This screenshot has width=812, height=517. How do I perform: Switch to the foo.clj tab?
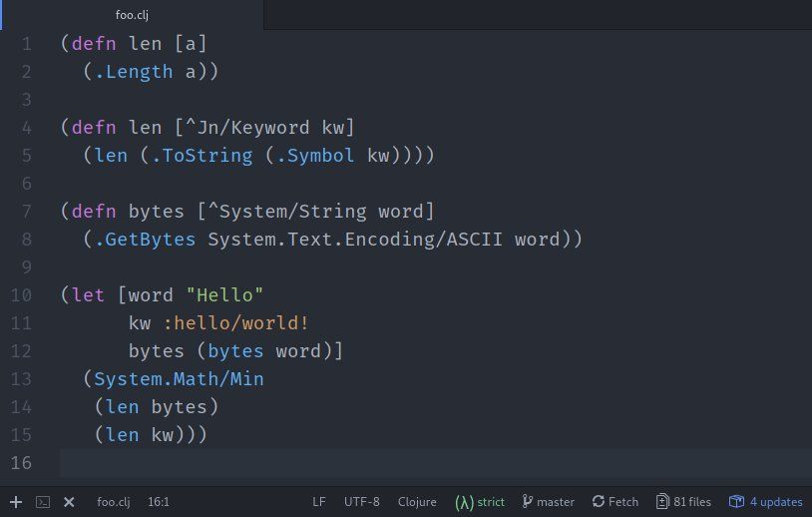coord(132,15)
